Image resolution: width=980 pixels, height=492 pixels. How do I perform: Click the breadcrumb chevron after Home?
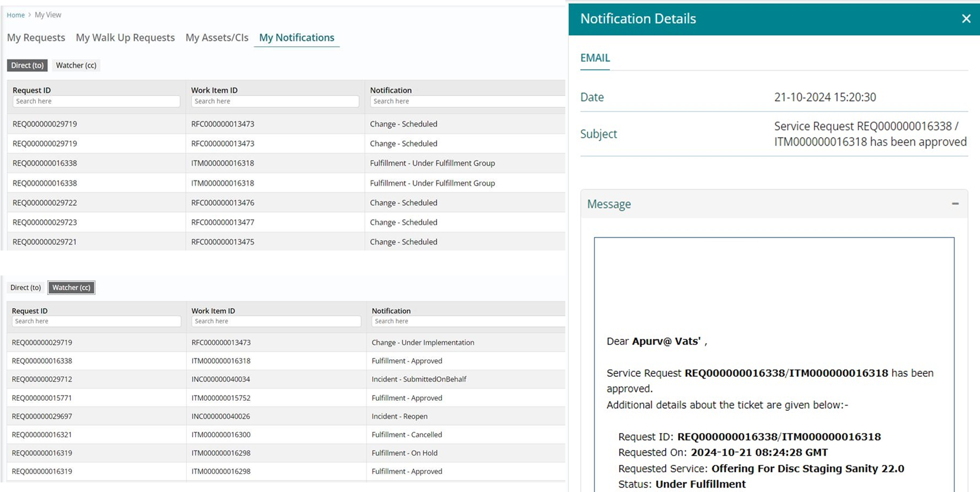coord(30,15)
